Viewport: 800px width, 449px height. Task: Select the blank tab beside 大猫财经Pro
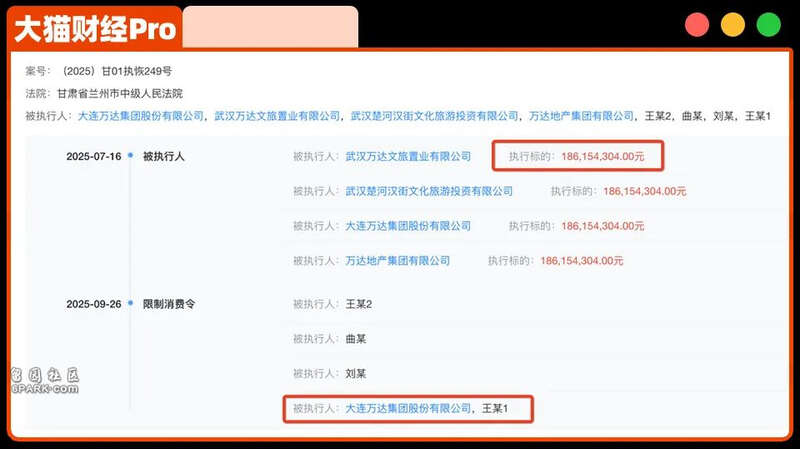270,26
